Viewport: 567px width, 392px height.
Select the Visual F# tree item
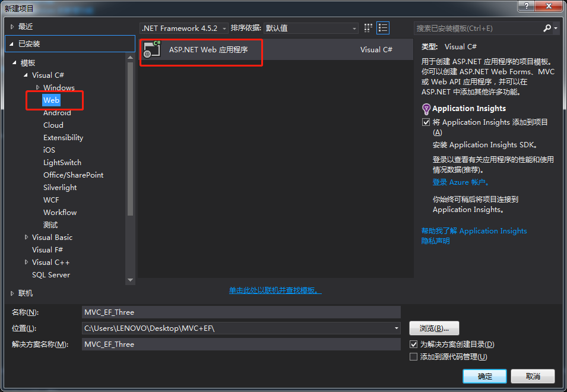pos(47,250)
